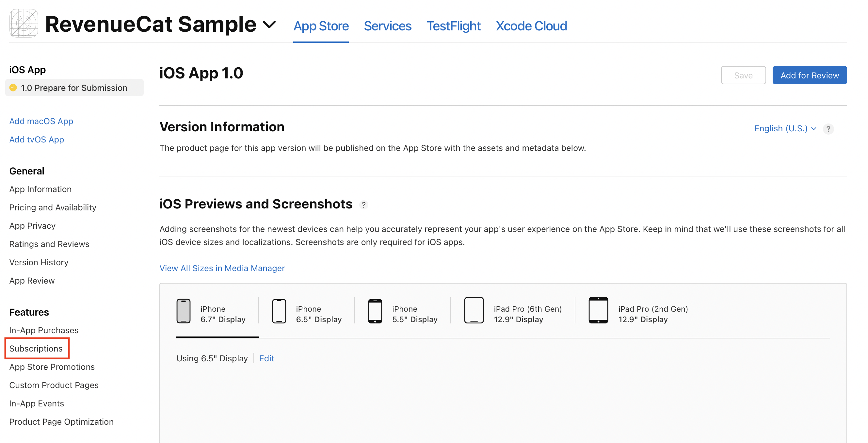Open the TestFlight tab
The image size is (868, 443).
coord(453,26)
